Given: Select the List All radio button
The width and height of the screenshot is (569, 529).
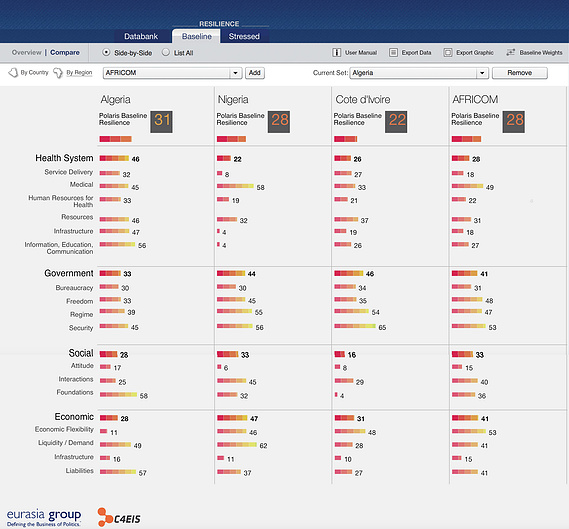Looking at the screenshot, I should tap(166, 52).
